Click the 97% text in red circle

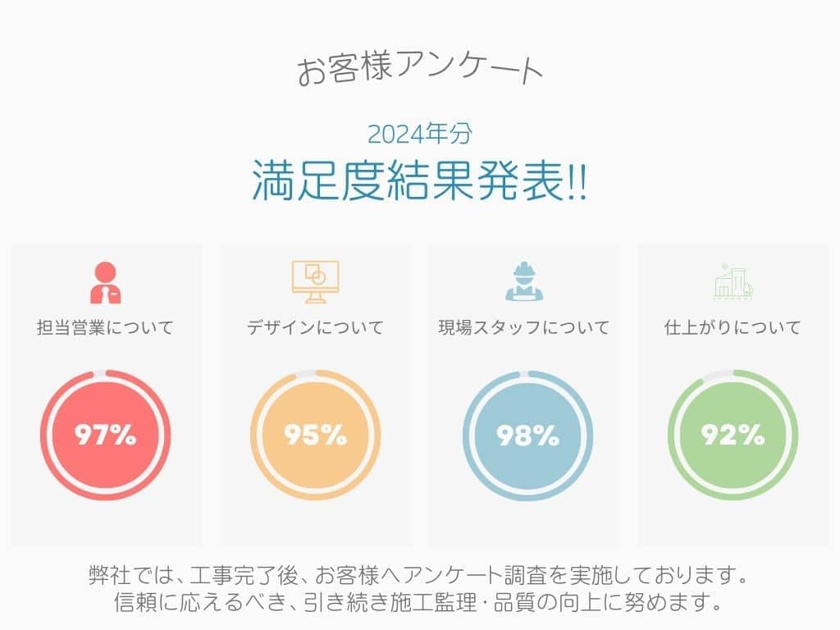coord(106,435)
